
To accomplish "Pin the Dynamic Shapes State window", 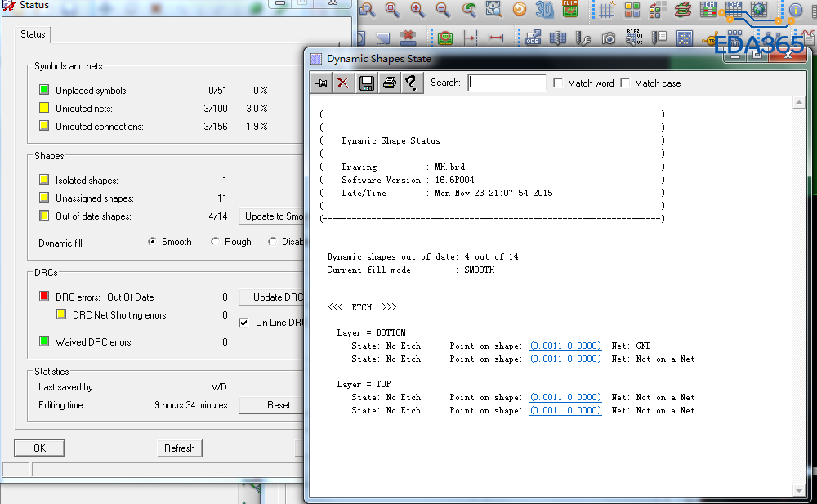I will (321, 83).
